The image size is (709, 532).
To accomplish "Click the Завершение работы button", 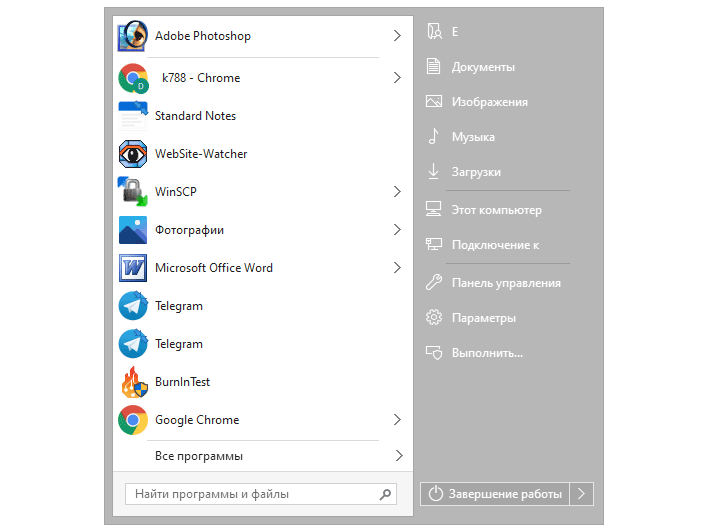I will pyautogui.click(x=495, y=494).
